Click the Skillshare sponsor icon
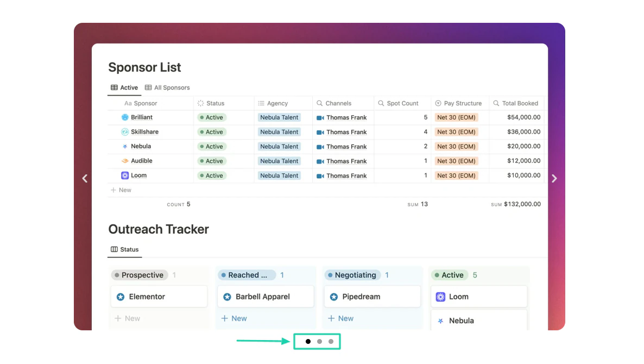This screenshot has height=364, width=644. [125, 132]
